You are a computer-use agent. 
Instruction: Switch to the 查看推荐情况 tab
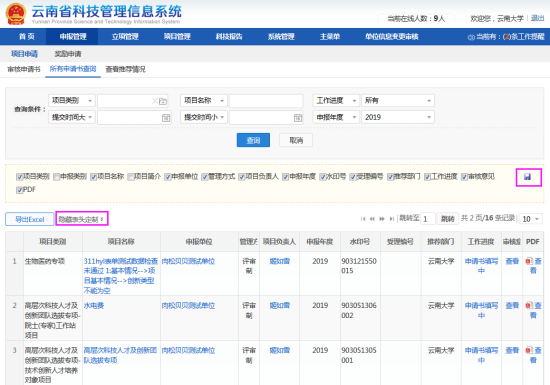click(x=126, y=69)
